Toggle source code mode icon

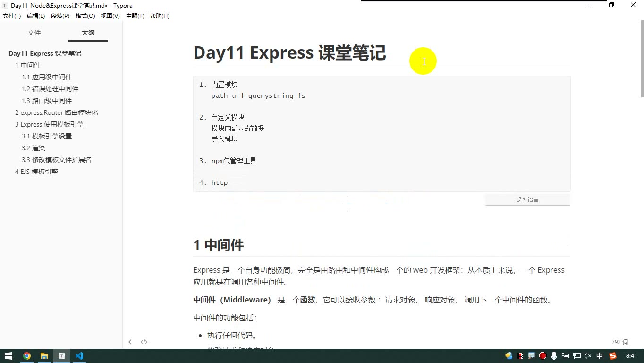coord(144,342)
